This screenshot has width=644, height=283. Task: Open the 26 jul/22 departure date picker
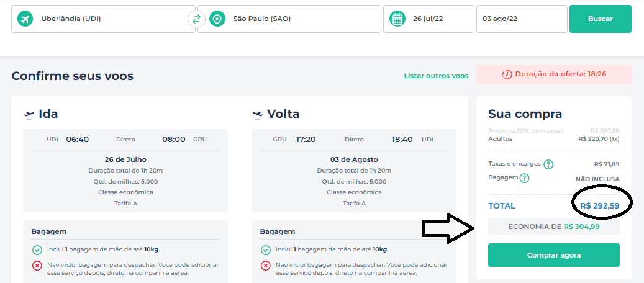point(429,19)
